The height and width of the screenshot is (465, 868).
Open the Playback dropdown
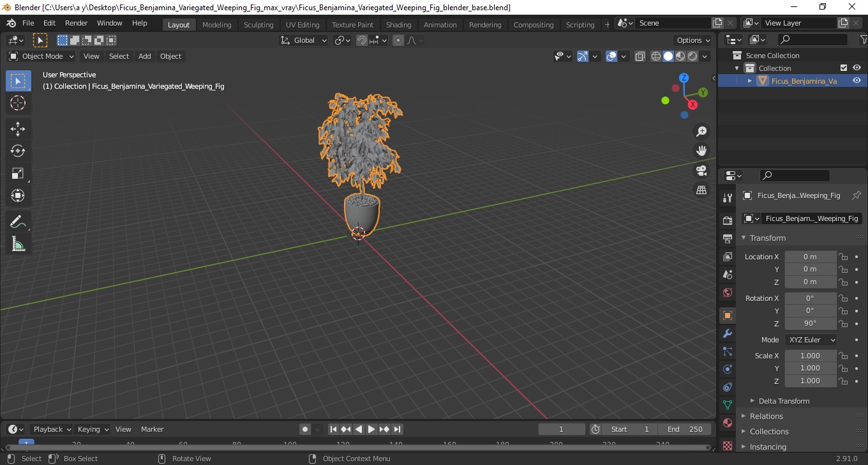coord(51,429)
